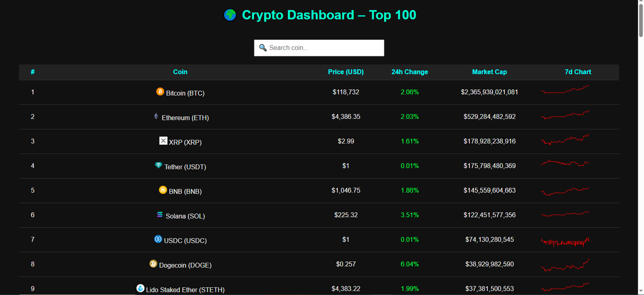Image resolution: width=644 pixels, height=295 pixels.
Task: Open the Ethereum 7d sparkline chart
Action: pyautogui.click(x=565, y=114)
